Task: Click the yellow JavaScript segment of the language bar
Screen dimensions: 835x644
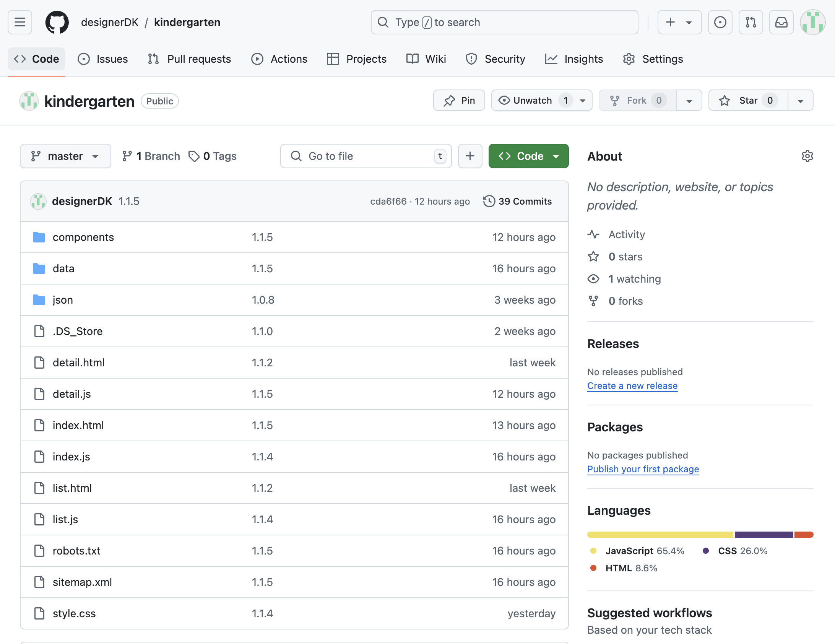Action: coord(660,535)
